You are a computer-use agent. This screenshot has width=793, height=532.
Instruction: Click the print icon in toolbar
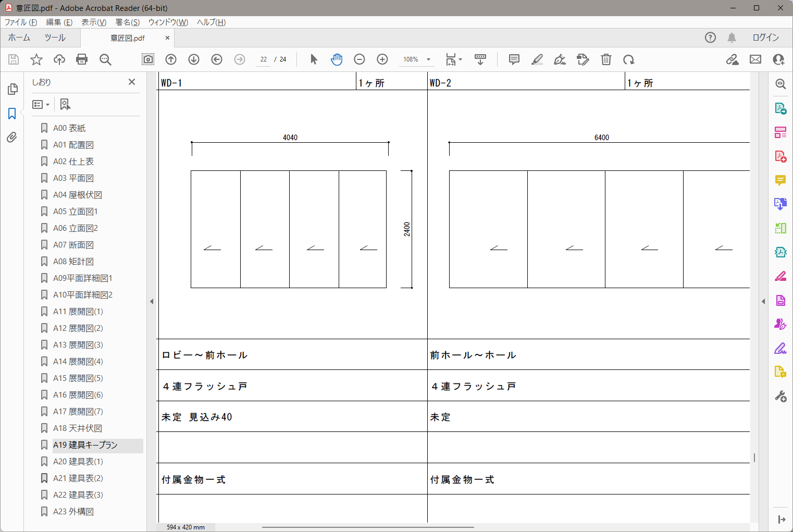coord(82,59)
